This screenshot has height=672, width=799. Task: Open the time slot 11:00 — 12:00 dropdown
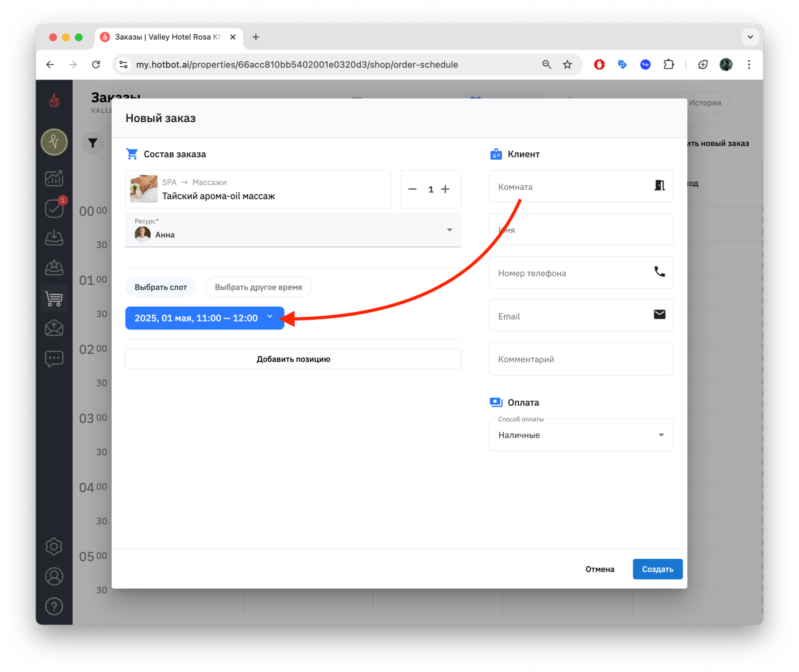point(205,318)
